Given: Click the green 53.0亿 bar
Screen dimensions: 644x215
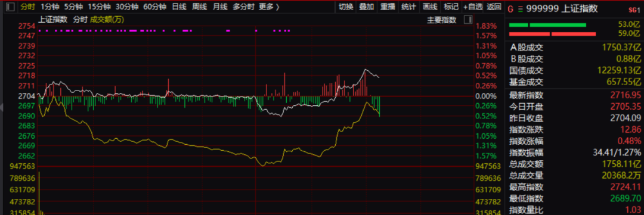Looking at the screenshot, I should click(547, 26).
